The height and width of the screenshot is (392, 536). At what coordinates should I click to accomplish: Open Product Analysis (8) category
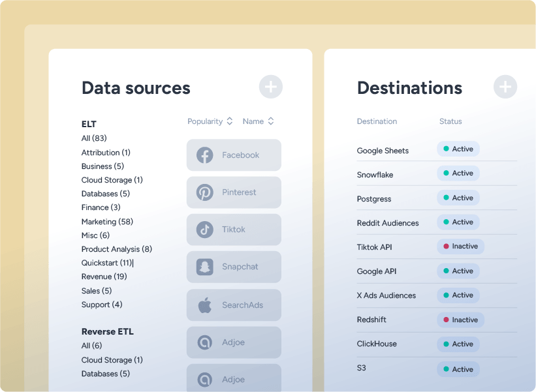pyautogui.click(x=117, y=249)
